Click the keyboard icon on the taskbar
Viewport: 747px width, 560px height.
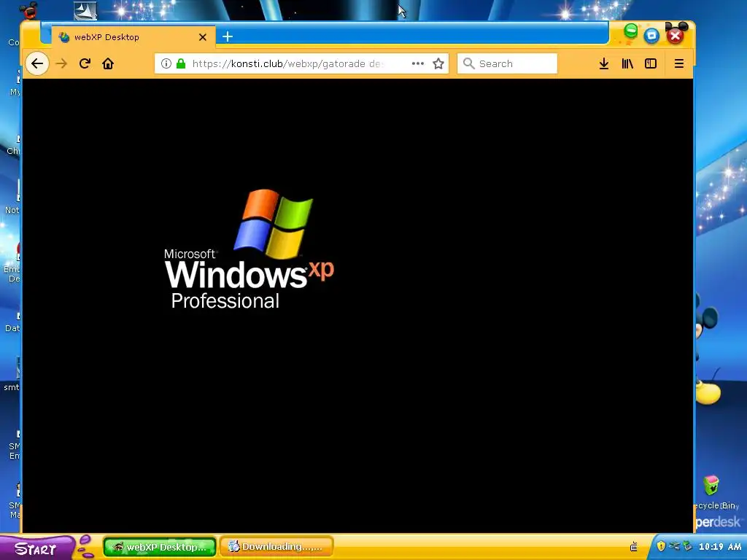(x=634, y=547)
